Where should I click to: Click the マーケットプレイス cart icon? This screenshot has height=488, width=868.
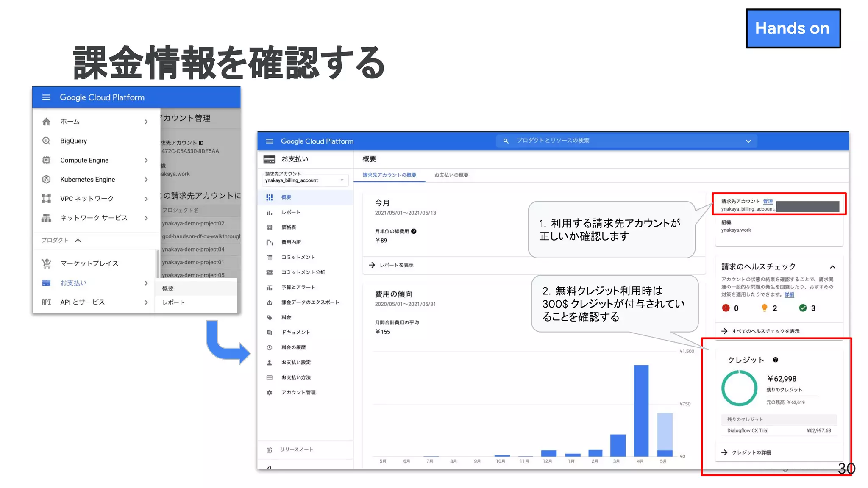[46, 263]
